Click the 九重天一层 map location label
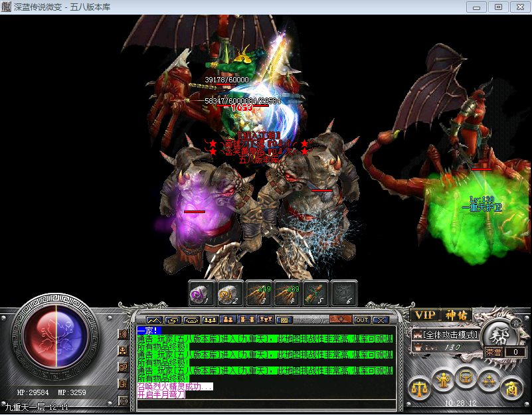This screenshot has width=532, height=415. [25, 407]
